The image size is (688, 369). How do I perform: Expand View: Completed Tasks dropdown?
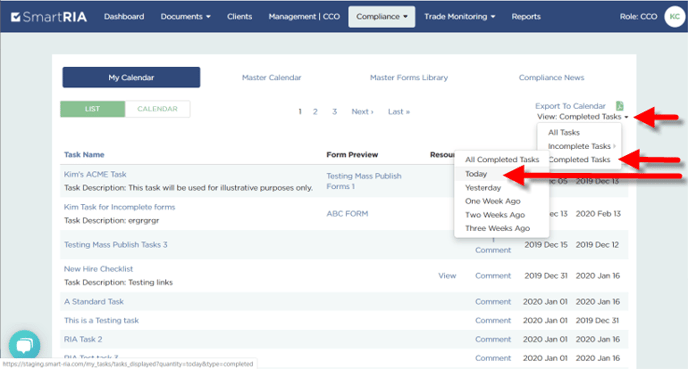583,117
